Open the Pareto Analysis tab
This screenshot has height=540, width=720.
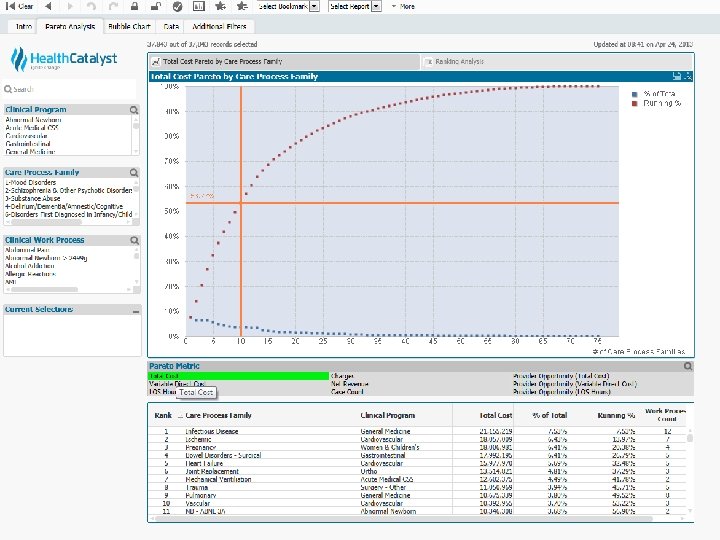pos(70,27)
